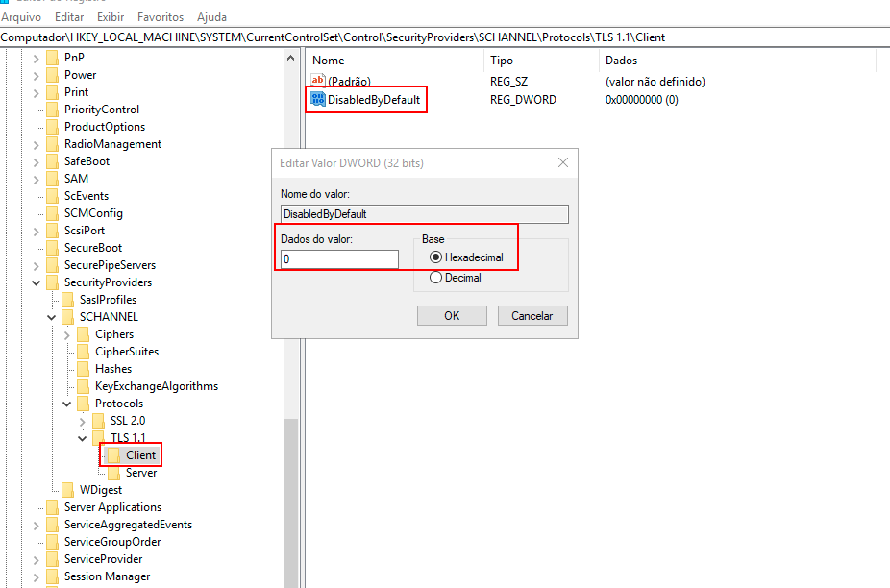This screenshot has height=588, width=890.
Task: Expand the PnP tree node
Action: pos(37,58)
